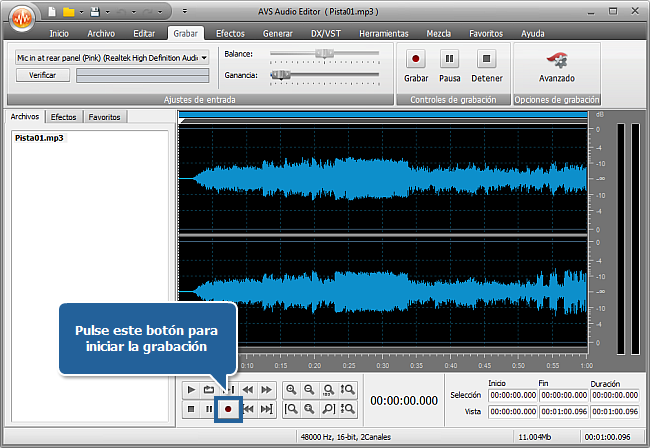Click the Detener stop recording icon
The width and height of the screenshot is (650, 448).
coord(486,59)
